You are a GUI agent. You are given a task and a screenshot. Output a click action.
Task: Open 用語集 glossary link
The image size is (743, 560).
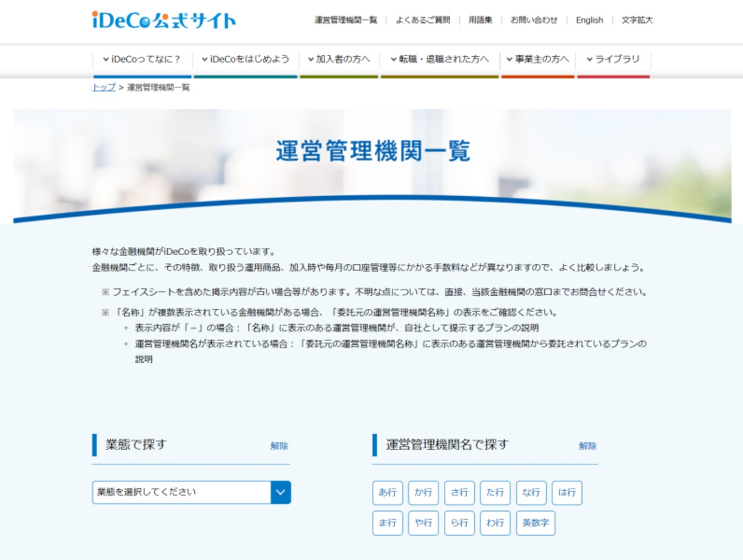tap(480, 20)
